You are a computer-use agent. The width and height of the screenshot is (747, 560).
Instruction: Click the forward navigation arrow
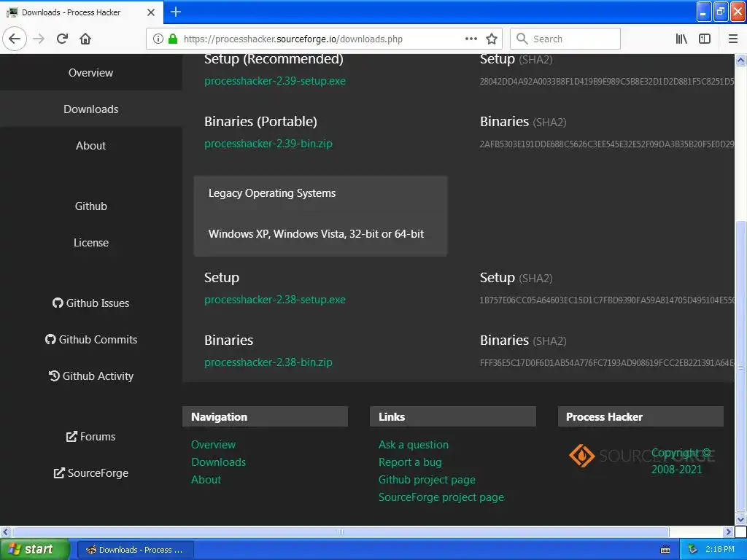point(39,39)
